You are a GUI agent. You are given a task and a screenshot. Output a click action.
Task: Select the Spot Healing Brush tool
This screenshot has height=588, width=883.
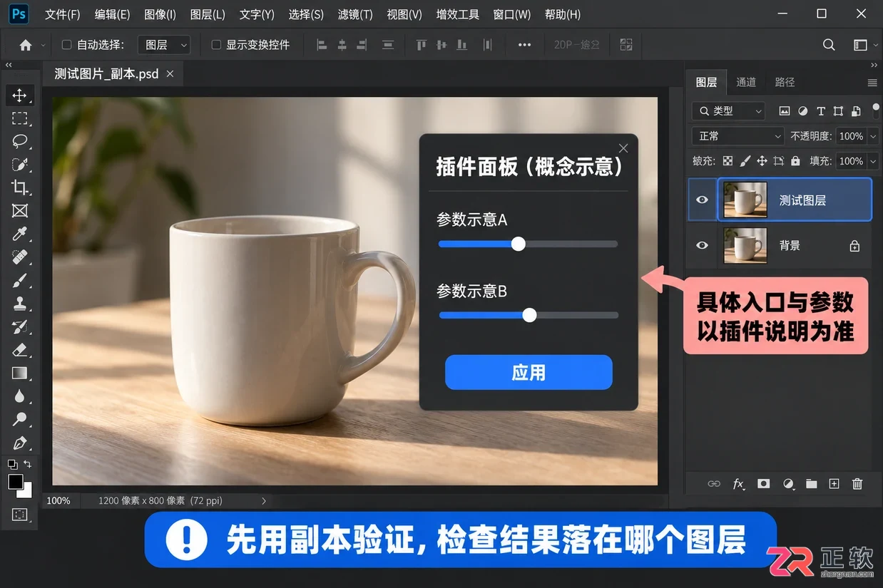(19, 257)
